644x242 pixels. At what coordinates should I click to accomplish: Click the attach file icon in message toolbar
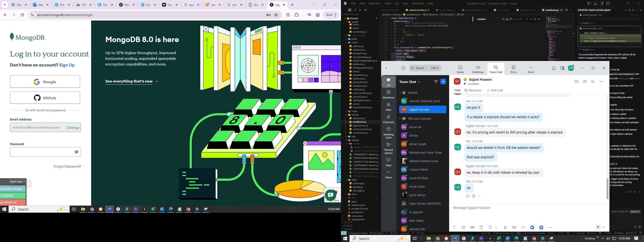tap(481, 227)
